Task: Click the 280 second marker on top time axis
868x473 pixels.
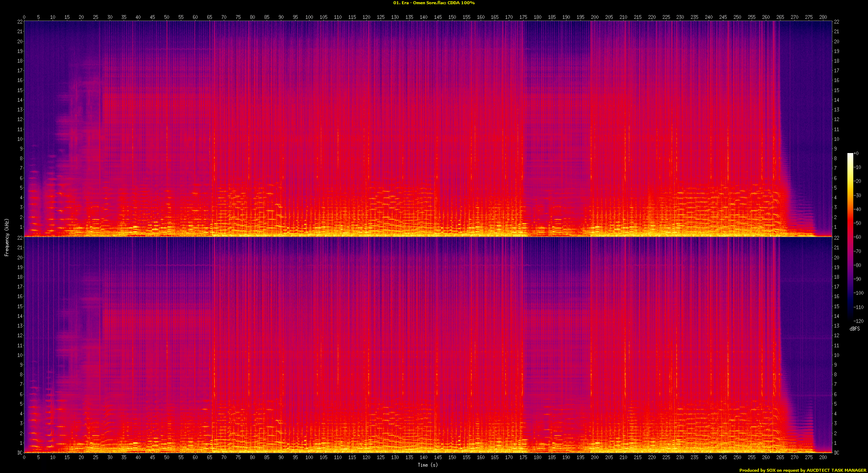Action: (x=823, y=17)
